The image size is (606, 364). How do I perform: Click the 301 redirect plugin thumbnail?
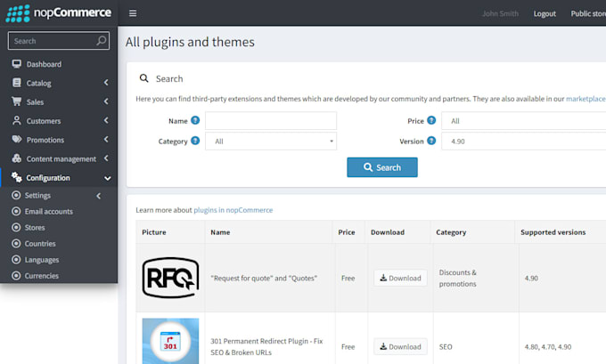tap(170, 341)
